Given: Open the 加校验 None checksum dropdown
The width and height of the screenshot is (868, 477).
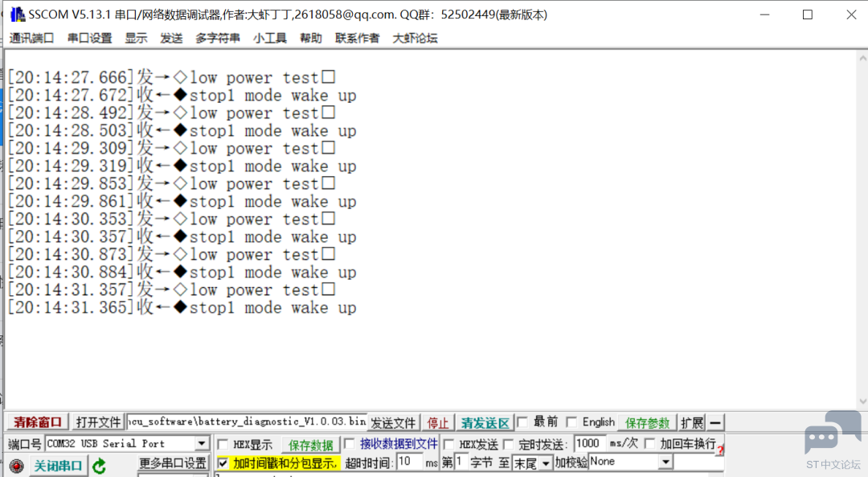Looking at the screenshot, I should [x=665, y=462].
